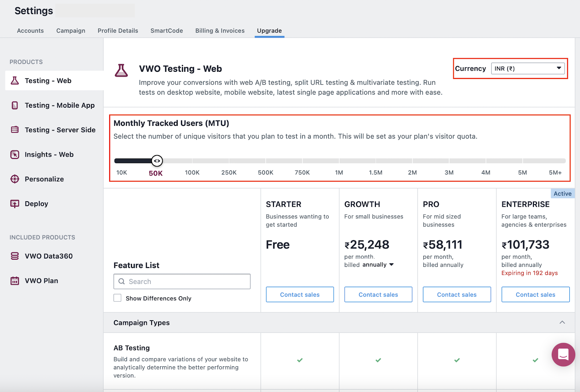Contact sales for the Enterprise plan

(x=535, y=294)
